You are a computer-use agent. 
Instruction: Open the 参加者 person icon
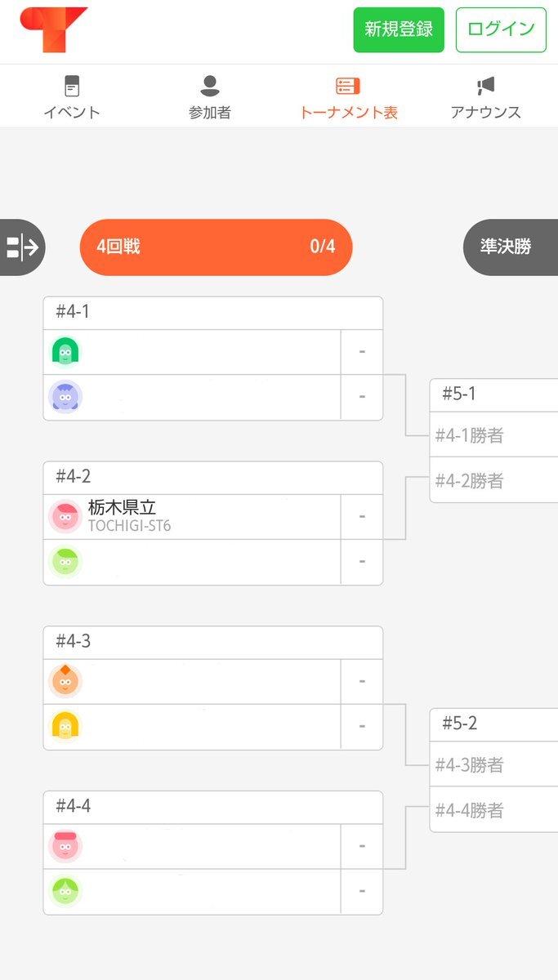pyautogui.click(x=210, y=86)
